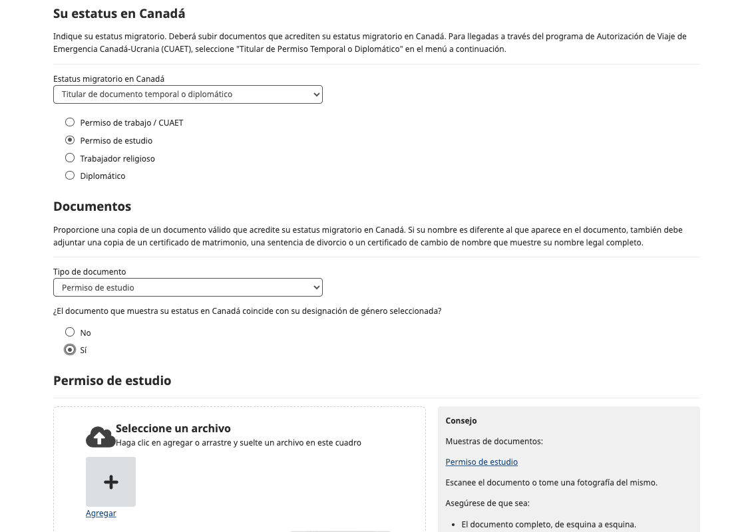The height and width of the screenshot is (532, 756).
Task: Click the Documentos section heading
Action: pyautogui.click(x=92, y=206)
